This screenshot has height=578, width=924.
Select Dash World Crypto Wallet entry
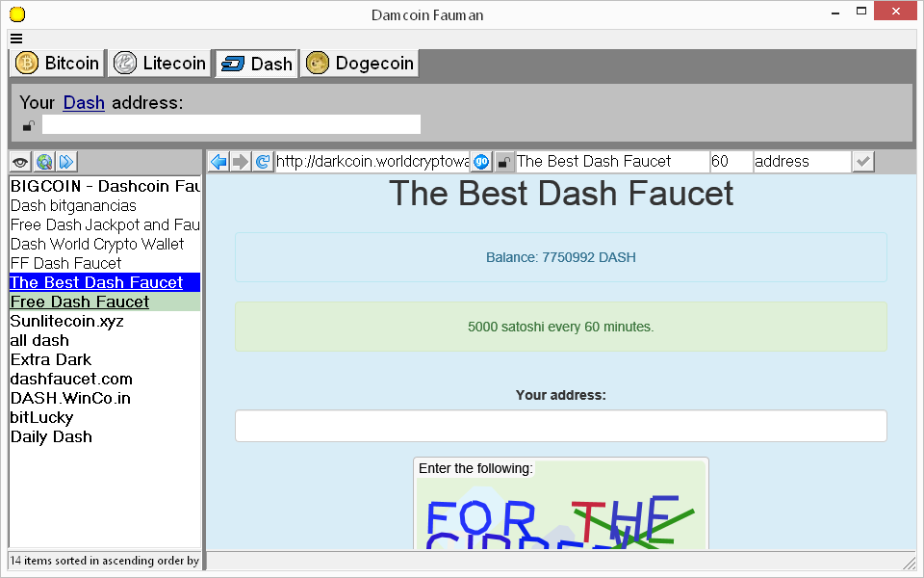105,244
